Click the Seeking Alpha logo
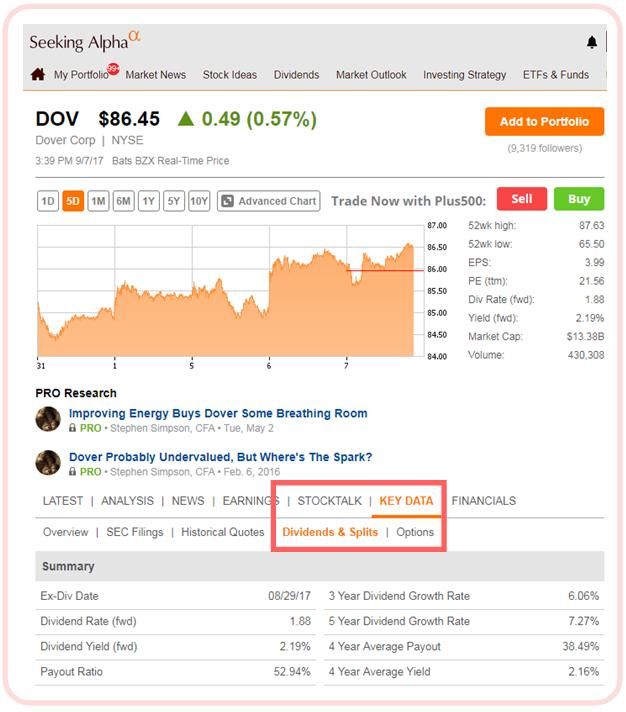The height and width of the screenshot is (712, 626). point(84,42)
